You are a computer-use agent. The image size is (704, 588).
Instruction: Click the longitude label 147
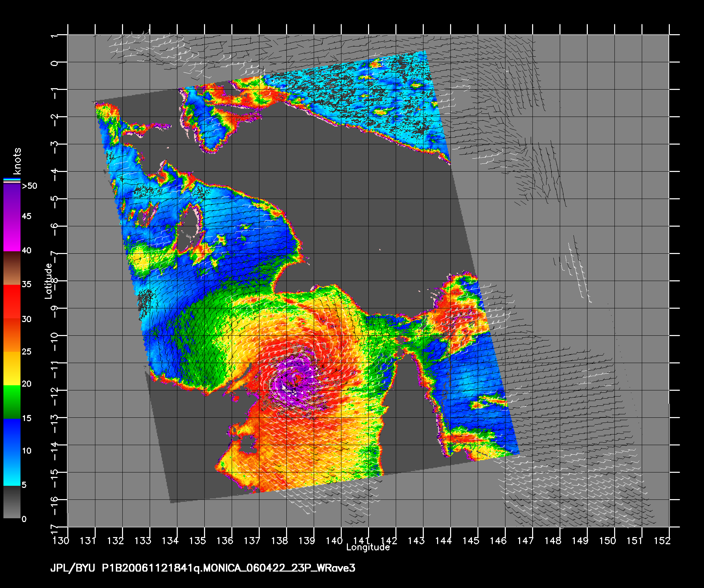(x=526, y=540)
